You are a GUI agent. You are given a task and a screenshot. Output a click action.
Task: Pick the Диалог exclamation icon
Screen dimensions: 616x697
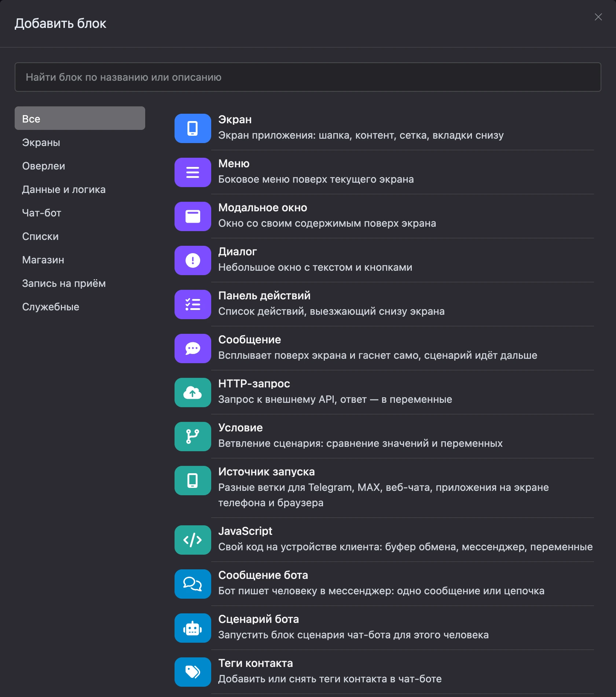pyautogui.click(x=192, y=260)
